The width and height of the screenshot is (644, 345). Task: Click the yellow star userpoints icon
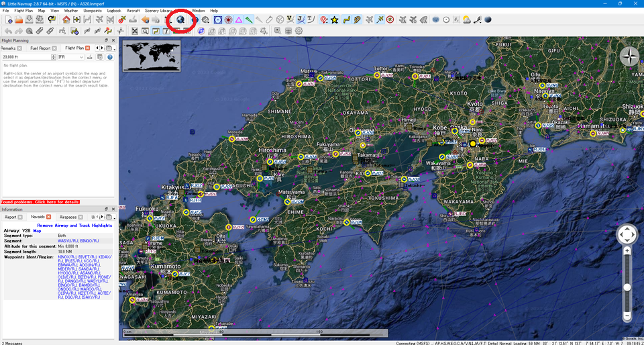(x=335, y=20)
